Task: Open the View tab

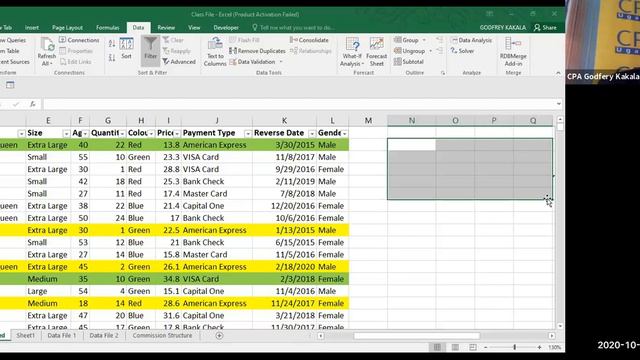Action: click(x=194, y=27)
